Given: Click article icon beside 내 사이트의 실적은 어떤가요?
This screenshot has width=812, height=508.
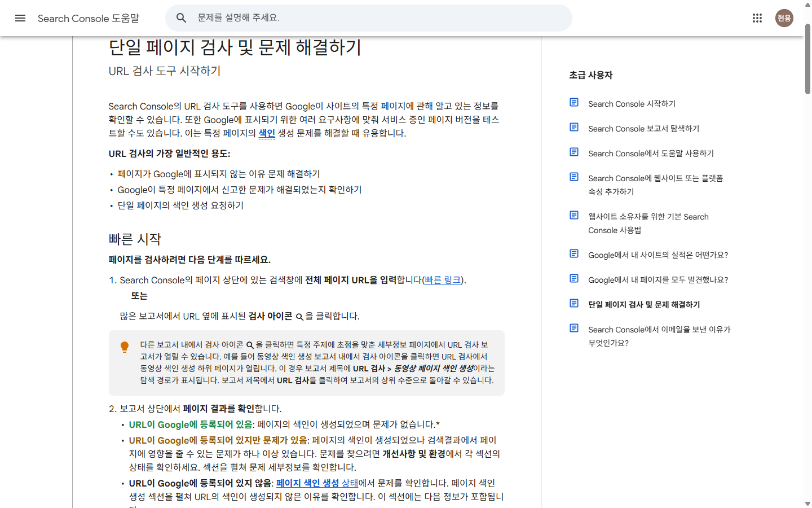Looking at the screenshot, I should point(574,253).
